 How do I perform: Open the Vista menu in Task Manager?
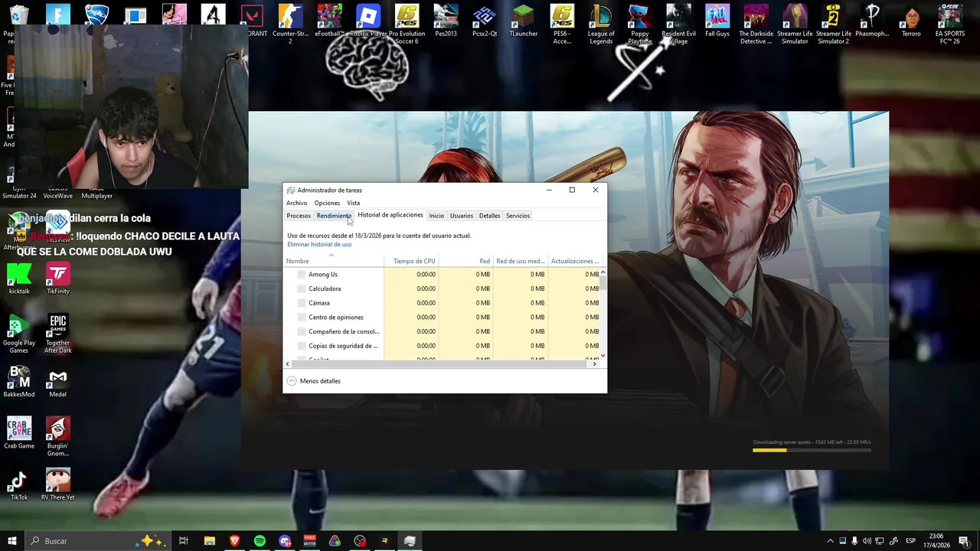click(353, 203)
